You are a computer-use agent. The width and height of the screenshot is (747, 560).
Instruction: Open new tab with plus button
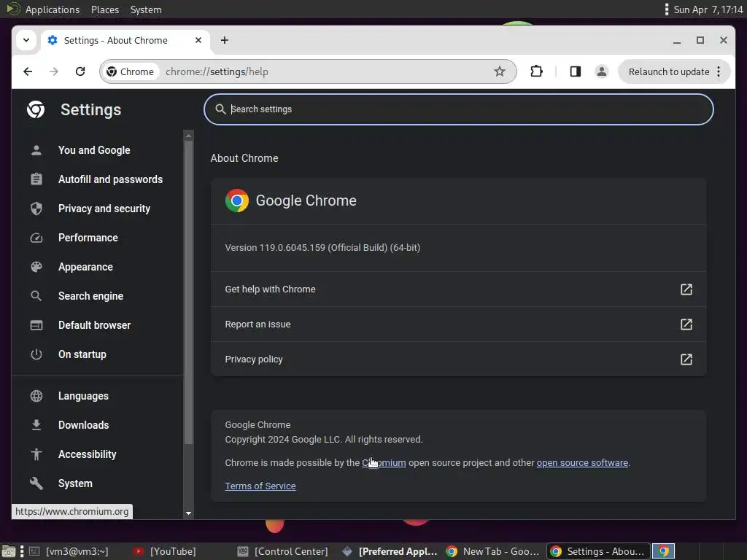click(225, 40)
